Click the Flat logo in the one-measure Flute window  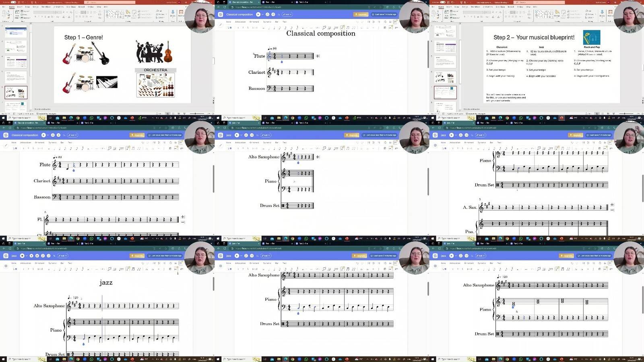click(221, 14)
